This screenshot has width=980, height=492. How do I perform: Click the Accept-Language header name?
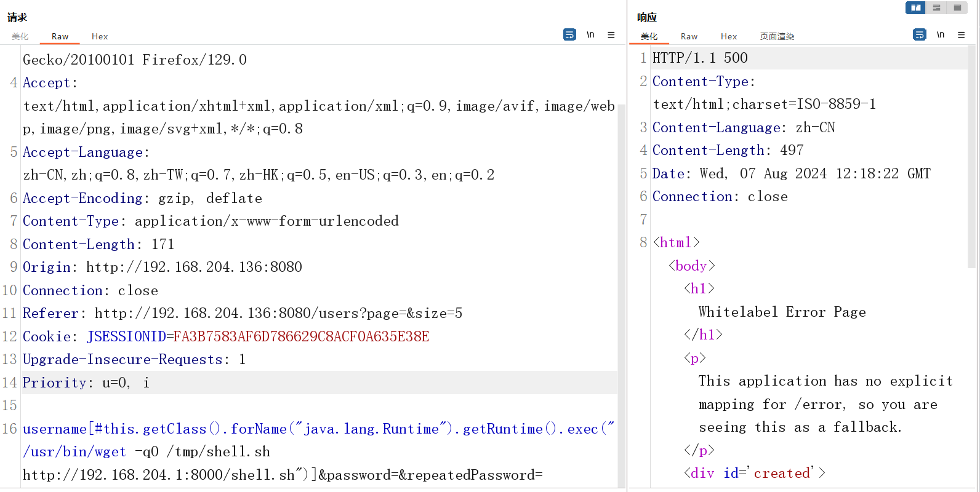click(x=83, y=152)
